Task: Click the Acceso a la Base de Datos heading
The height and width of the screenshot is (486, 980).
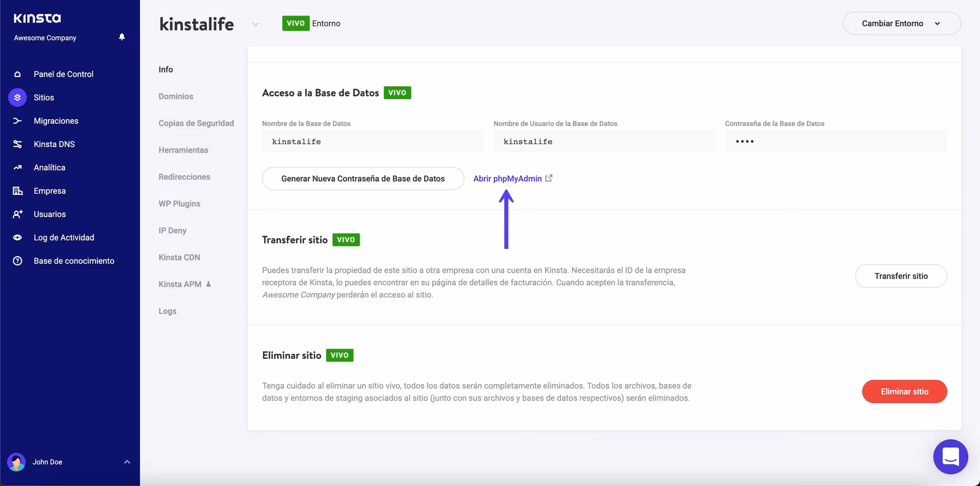Action: click(321, 93)
